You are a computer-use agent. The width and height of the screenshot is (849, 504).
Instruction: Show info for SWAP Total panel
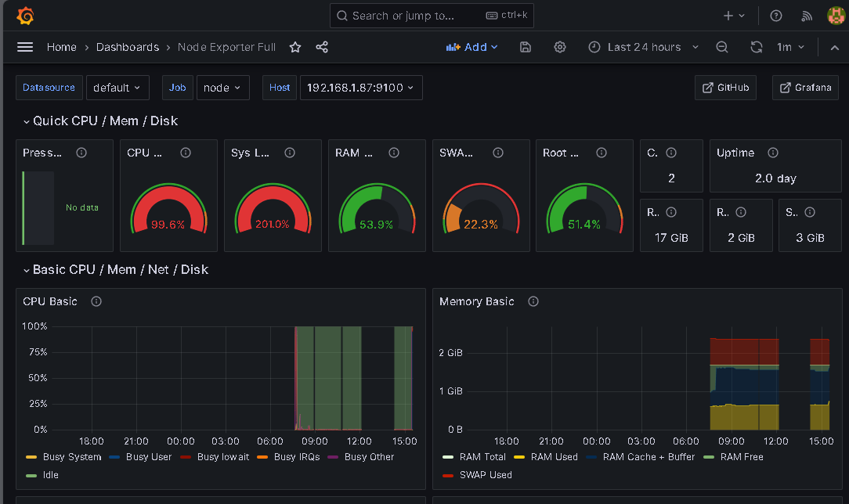[x=810, y=212]
